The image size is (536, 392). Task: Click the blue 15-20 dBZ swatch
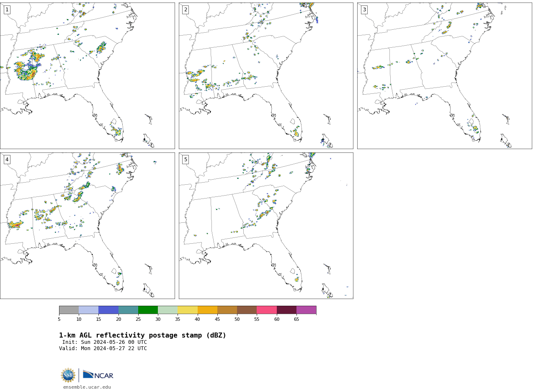point(108,310)
